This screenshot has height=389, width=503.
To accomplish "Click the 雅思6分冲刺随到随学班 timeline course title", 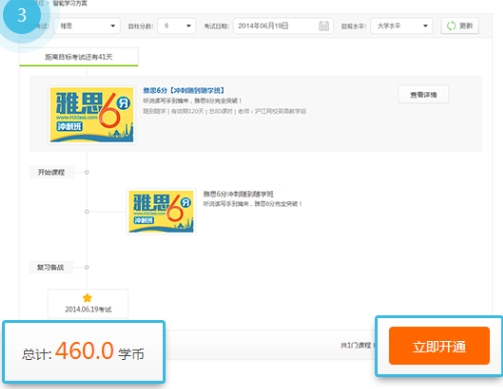I will click(238, 194).
